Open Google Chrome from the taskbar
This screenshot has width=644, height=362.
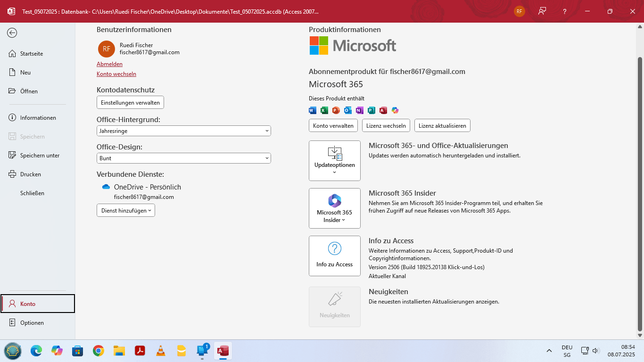pyautogui.click(x=99, y=351)
